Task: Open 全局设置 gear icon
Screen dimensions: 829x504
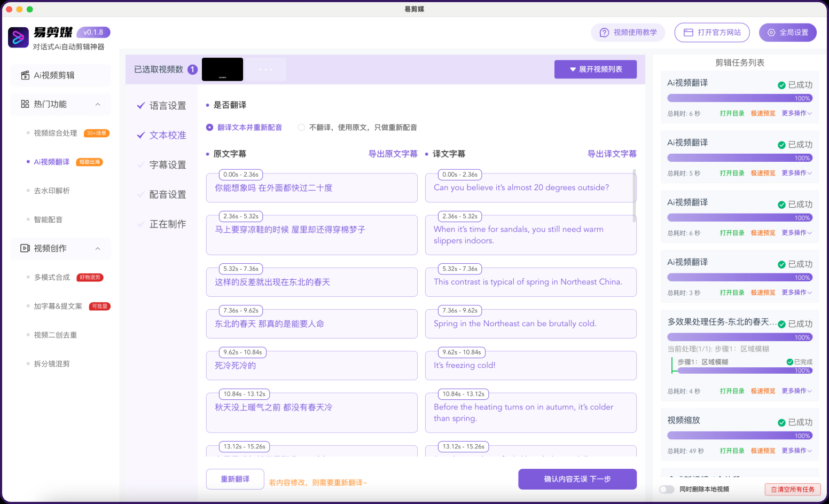Action: pos(770,32)
